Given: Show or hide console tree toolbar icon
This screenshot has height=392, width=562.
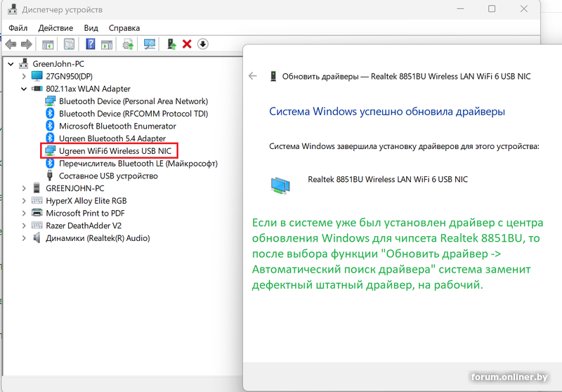Looking at the screenshot, I should click(x=48, y=44).
